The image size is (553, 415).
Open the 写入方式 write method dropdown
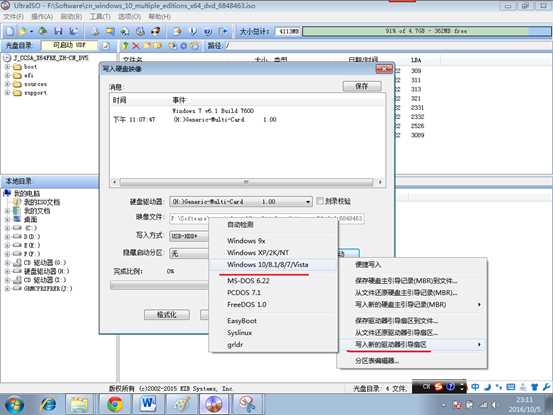[x=189, y=236]
